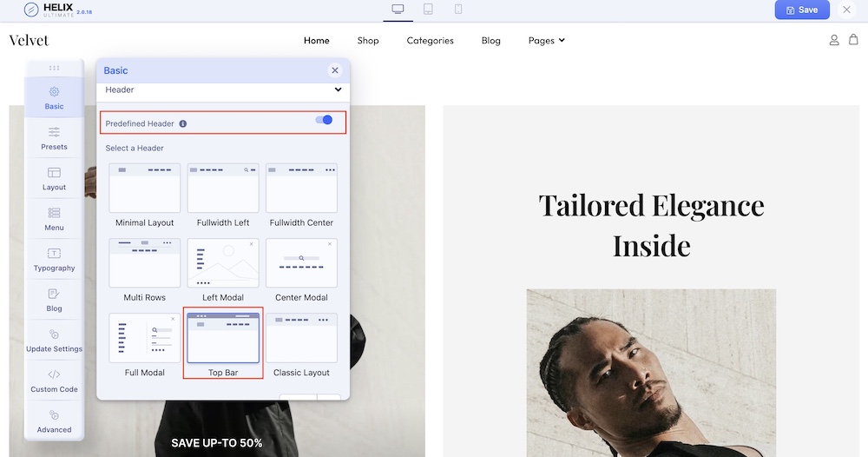Open the Shop menu item

pos(368,40)
